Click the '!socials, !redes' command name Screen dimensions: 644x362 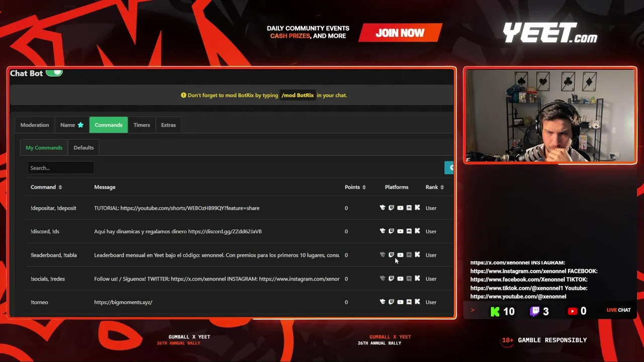point(48,279)
